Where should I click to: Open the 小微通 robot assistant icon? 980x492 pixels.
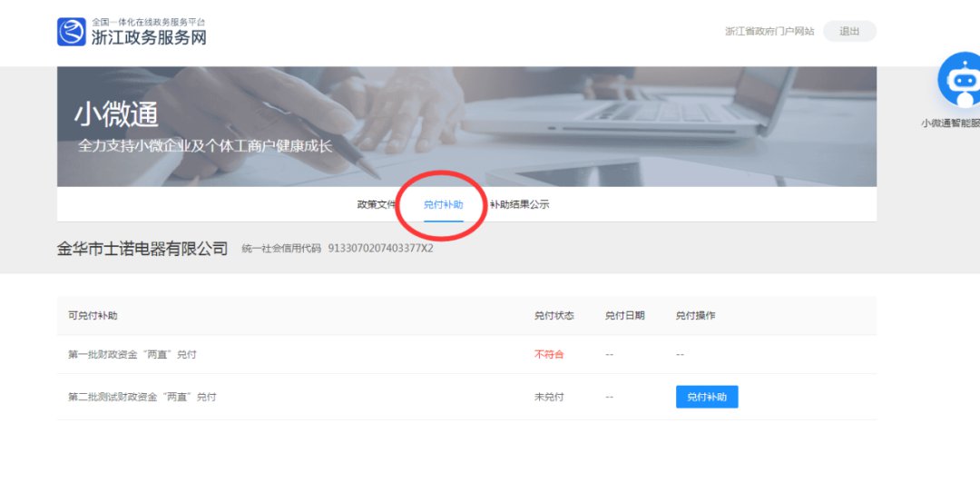point(960,82)
